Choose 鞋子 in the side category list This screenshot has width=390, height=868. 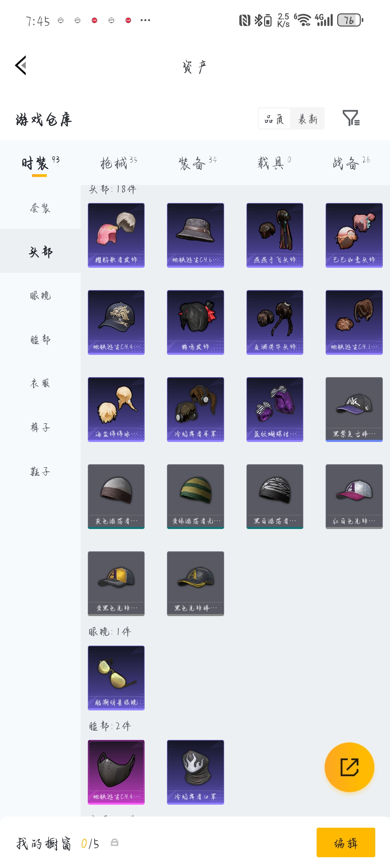click(x=40, y=471)
